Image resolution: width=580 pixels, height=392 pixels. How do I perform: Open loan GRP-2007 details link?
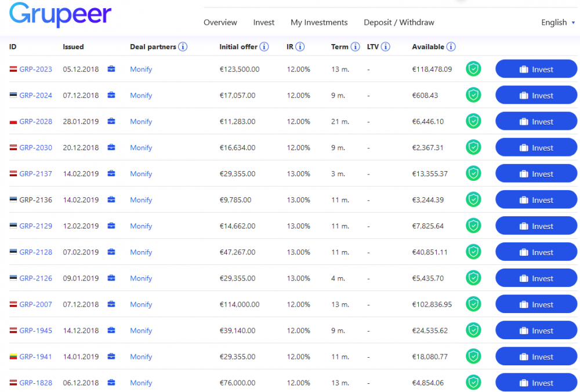[35, 304]
